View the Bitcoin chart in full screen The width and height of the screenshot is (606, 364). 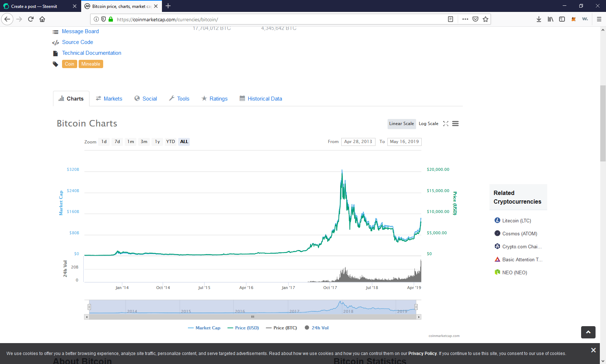coord(446,124)
